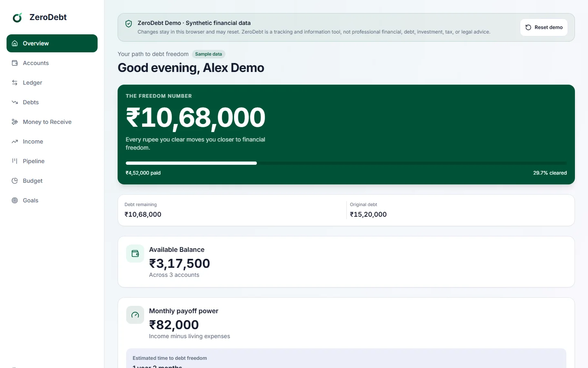Click the Income trending-up icon
This screenshot has width=588, height=368.
[x=15, y=141]
